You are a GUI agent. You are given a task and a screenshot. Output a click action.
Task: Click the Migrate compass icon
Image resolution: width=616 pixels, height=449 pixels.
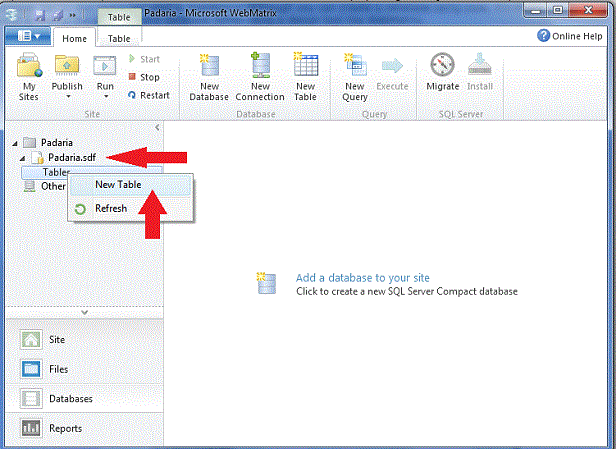click(442, 65)
